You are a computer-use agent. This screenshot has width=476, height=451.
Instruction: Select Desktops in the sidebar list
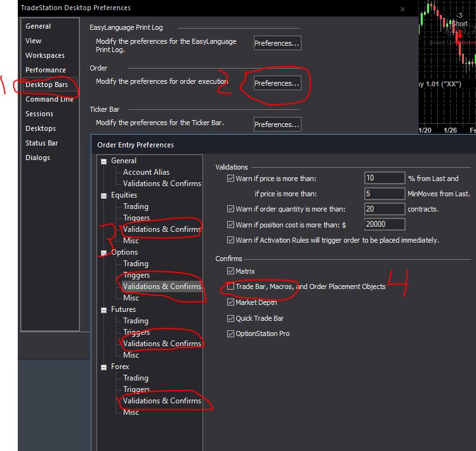[41, 128]
